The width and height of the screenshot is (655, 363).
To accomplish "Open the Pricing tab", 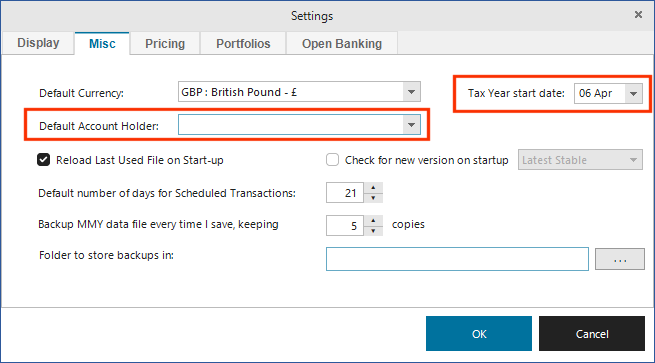I will click(x=165, y=43).
